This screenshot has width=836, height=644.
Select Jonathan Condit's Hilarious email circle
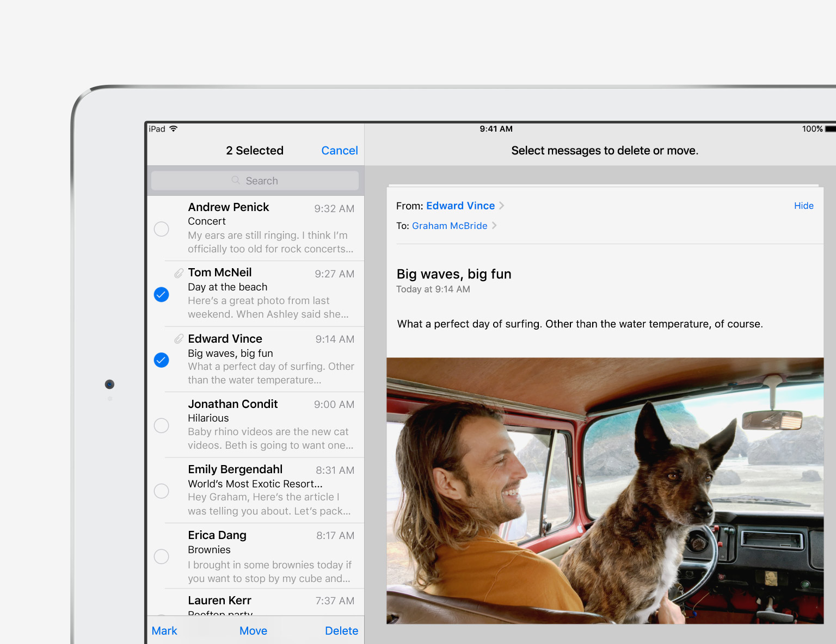click(x=162, y=425)
